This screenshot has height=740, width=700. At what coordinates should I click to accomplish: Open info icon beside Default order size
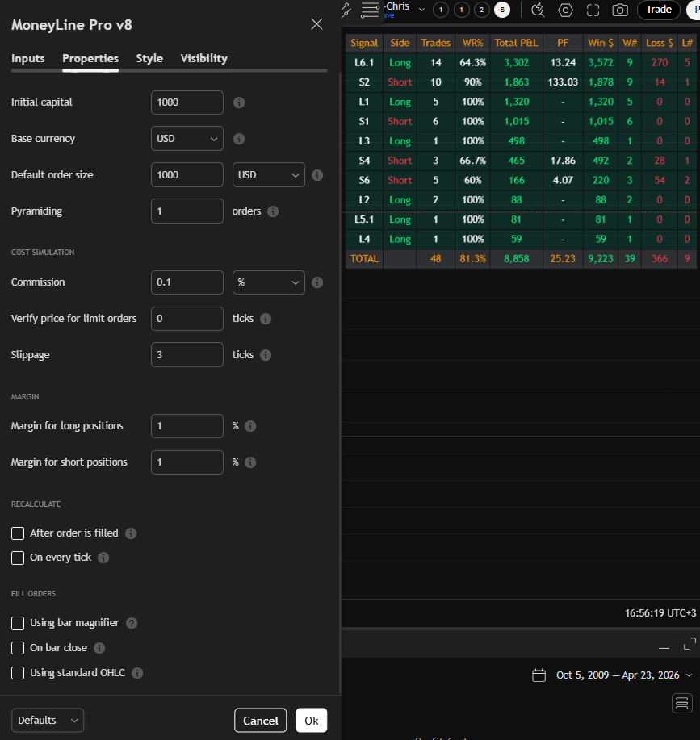click(317, 175)
